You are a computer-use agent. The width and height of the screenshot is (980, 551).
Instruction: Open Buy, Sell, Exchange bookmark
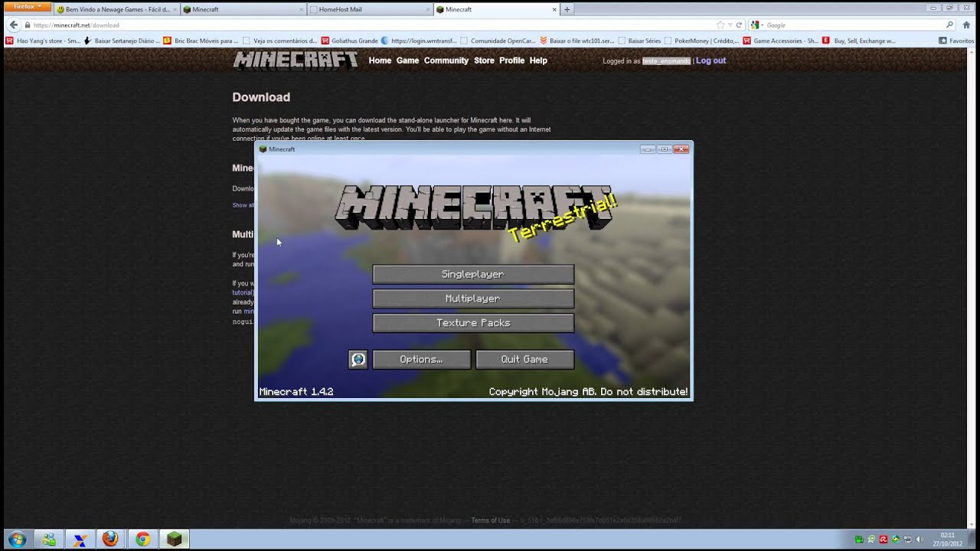tap(859, 41)
